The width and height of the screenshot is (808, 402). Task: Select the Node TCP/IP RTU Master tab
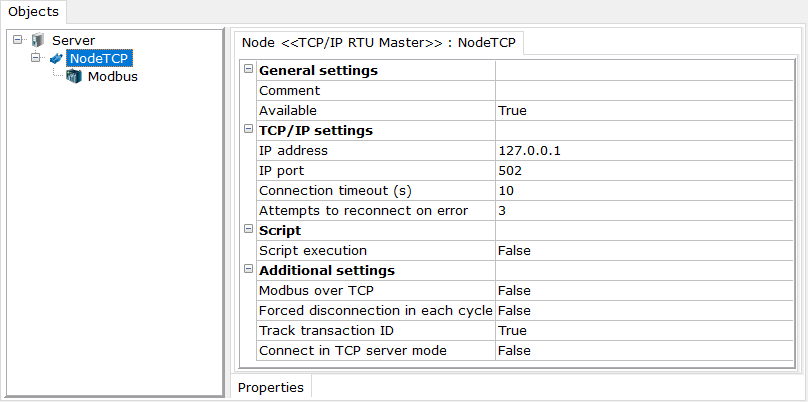378,43
